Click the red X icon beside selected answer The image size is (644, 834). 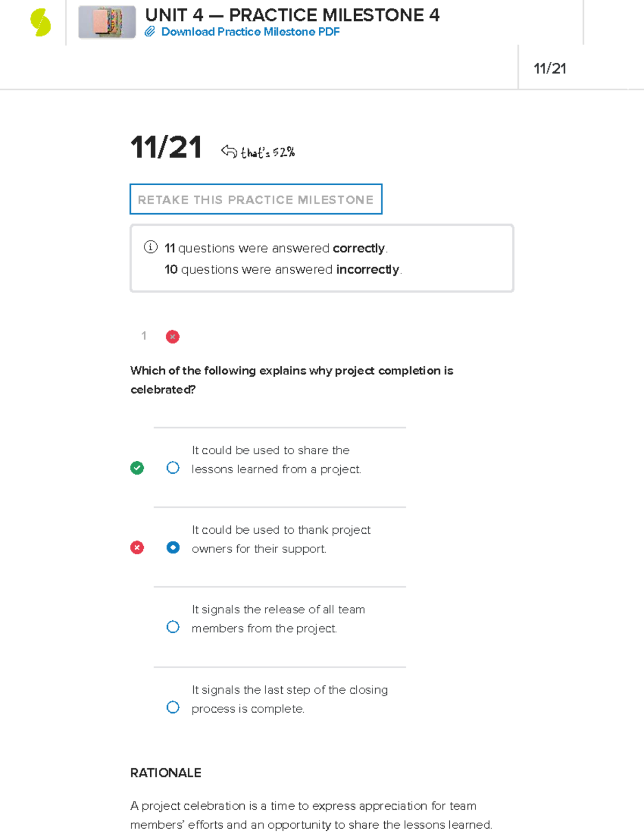(137, 547)
